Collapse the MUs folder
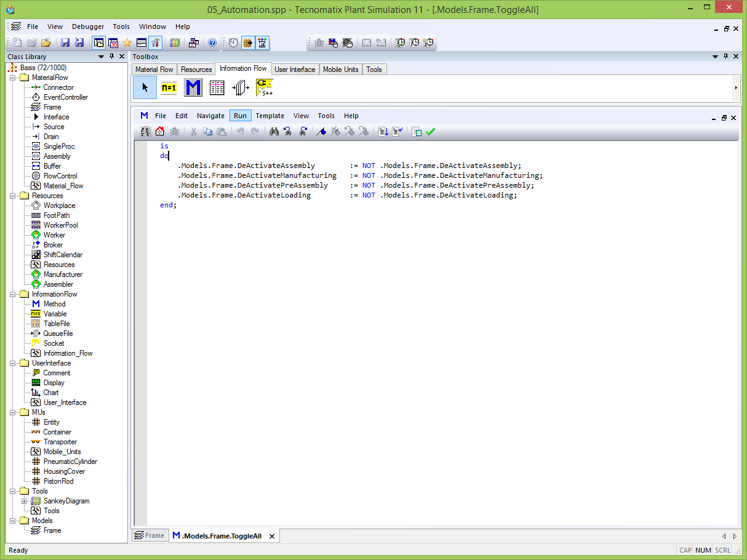This screenshot has height=560, width=747. 13,412
